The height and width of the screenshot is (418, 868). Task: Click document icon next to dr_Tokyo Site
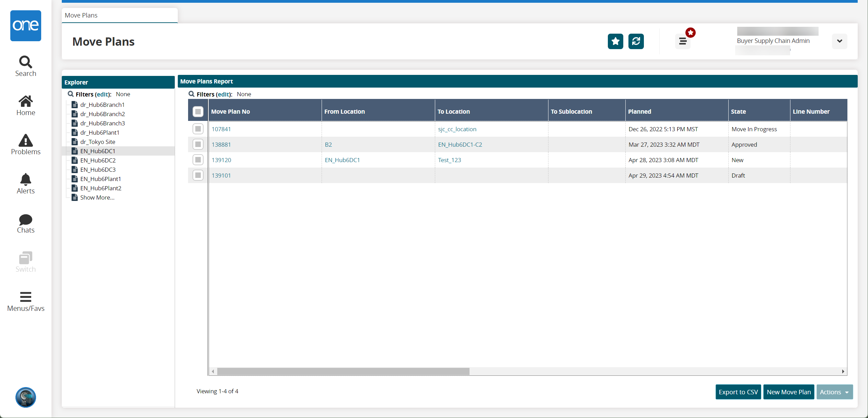pyautogui.click(x=74, y=142)
